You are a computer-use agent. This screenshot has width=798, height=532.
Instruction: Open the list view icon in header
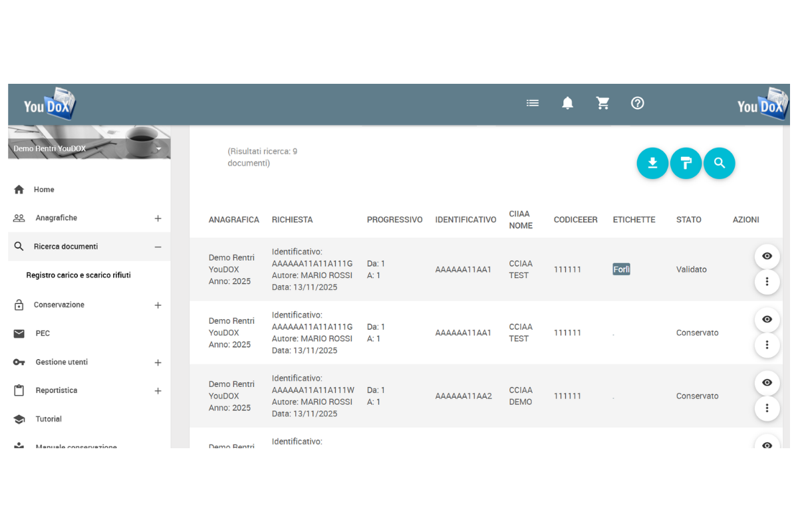click(x=533, y=103)
